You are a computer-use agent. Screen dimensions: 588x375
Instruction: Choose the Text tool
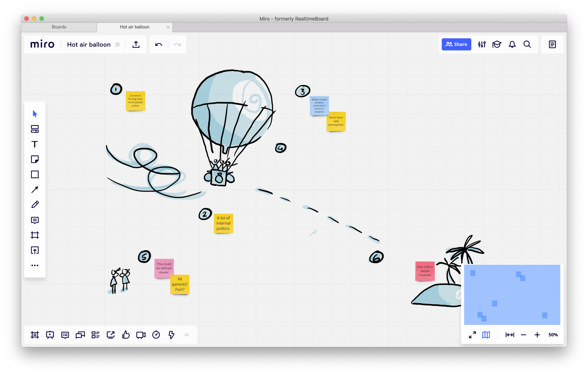[x=35, y=144]
